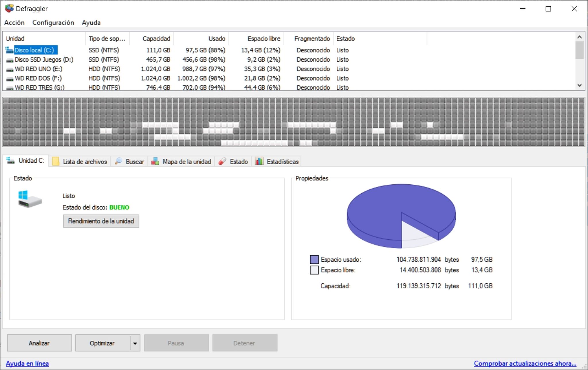Open the Ayuda en línea link

point(27,363)
